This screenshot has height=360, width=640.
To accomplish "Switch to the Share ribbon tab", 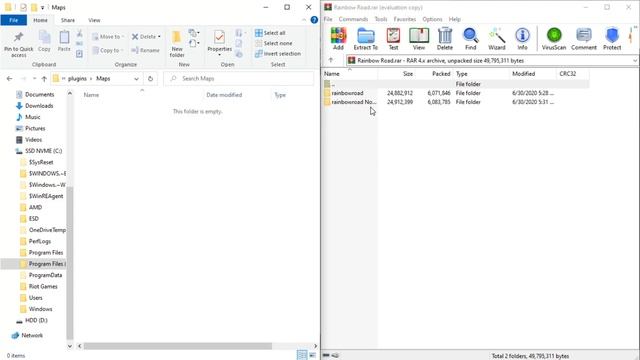I will tap(68, 20).
